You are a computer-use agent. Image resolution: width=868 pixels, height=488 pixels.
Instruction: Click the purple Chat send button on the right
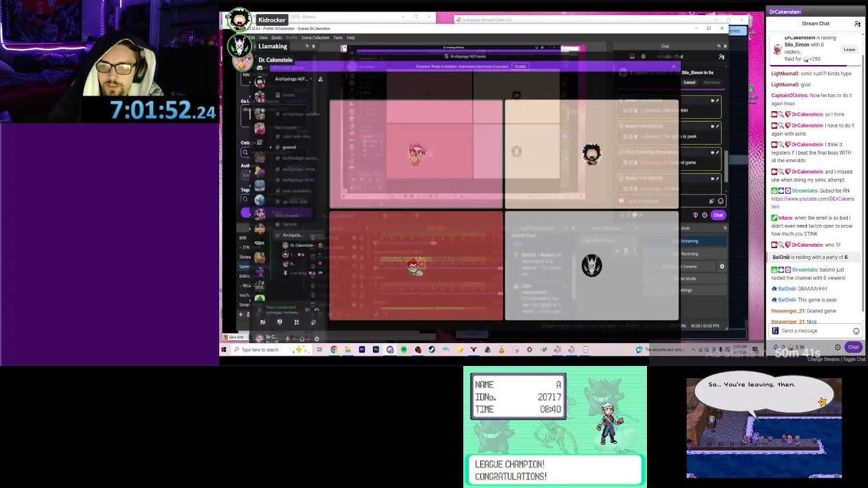(x=853, y=347)
